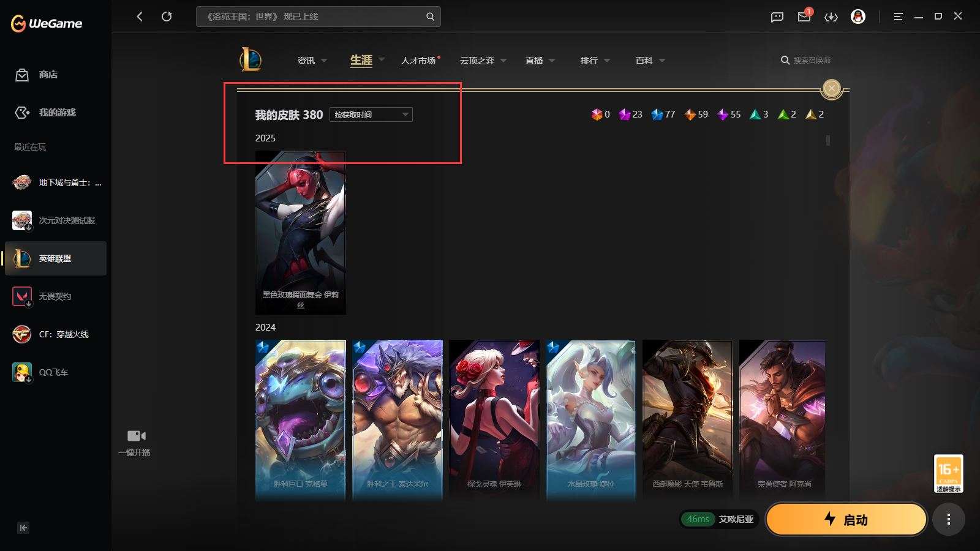This screenshot has height=551, width=980.
Task: Click the 搜索召唤师 search field
Action: [812, 61]
